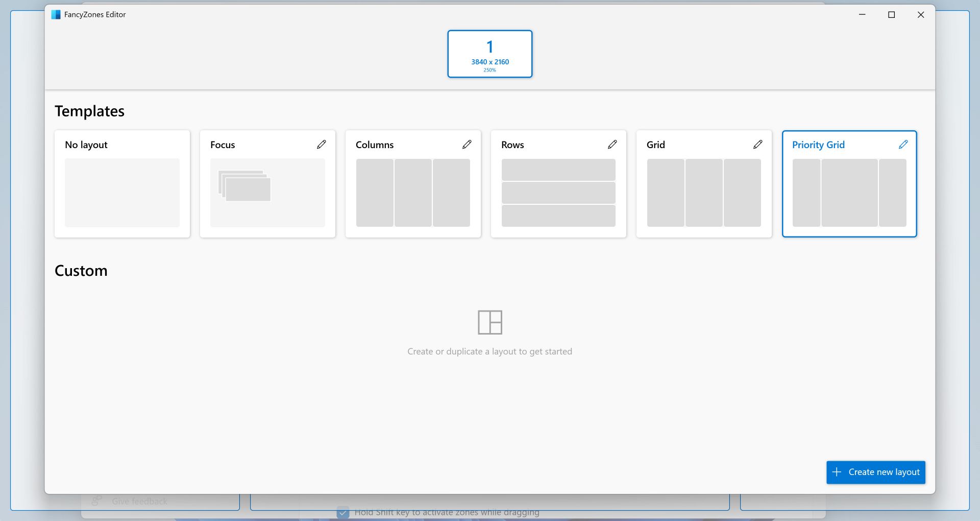The height and width of the screenshot is (521, 980).
Task: Close the FancyZones Editor window
Action: (921, 15)
